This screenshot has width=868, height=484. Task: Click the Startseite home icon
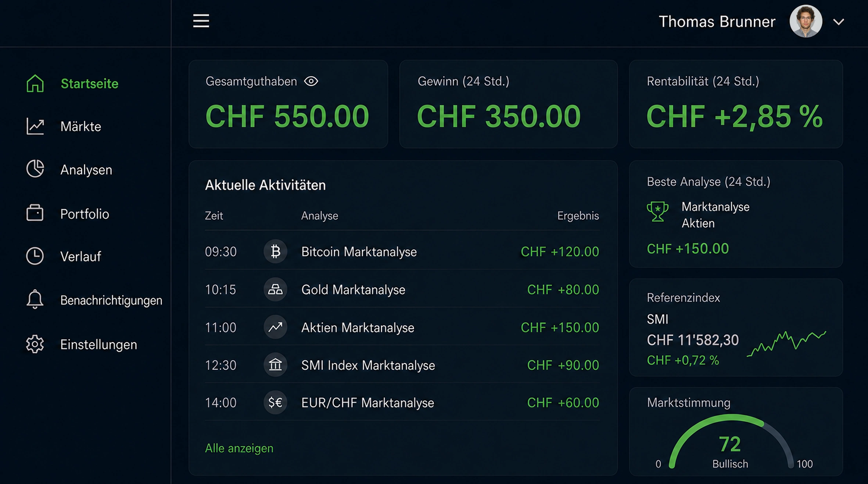tap(35, 83)
